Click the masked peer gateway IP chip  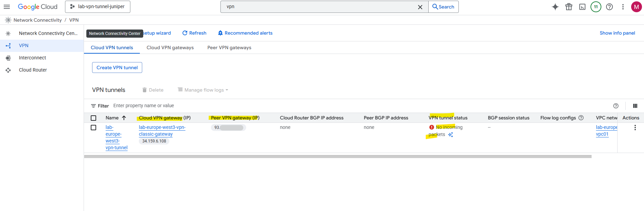[229, 128]
